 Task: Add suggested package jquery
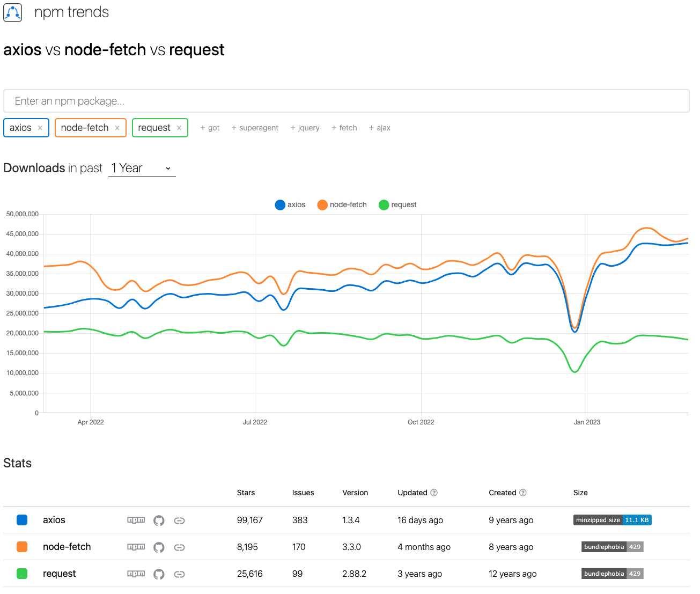click(x=305, y=128)
